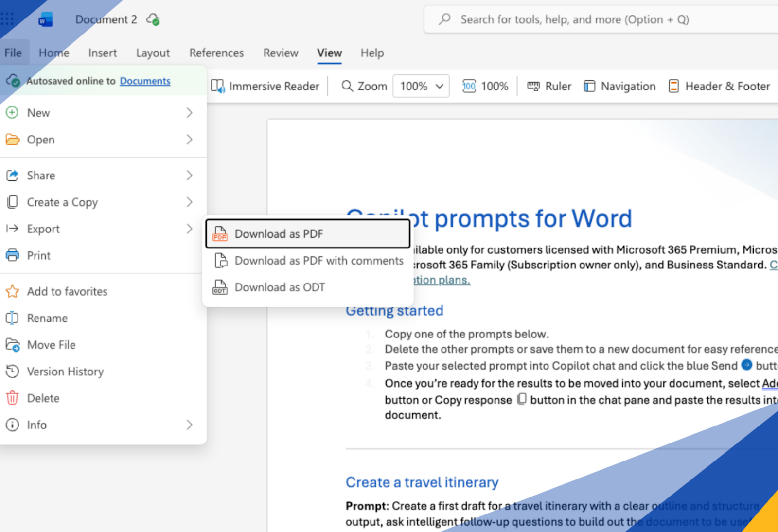Choose Version History from File menu
The width and height of the screenshot is (778, 532).
(x=65, y=372)
